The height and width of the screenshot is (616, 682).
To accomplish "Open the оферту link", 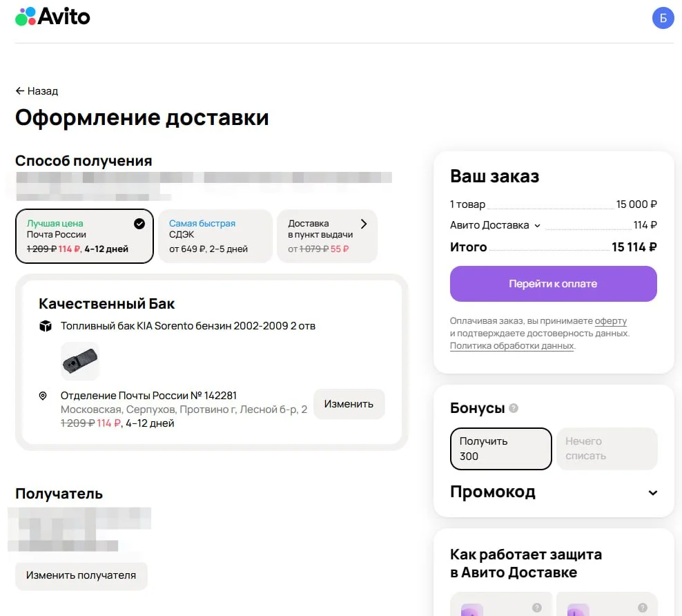I will coord(611,321).
